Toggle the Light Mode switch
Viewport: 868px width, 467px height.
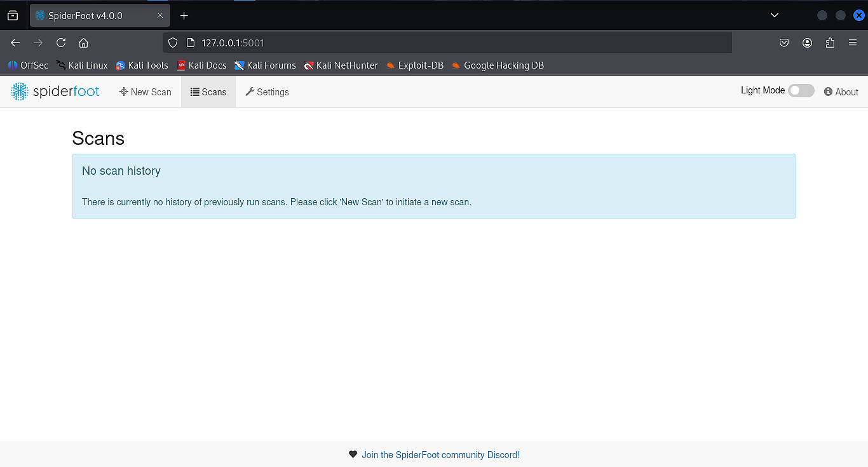801,91
